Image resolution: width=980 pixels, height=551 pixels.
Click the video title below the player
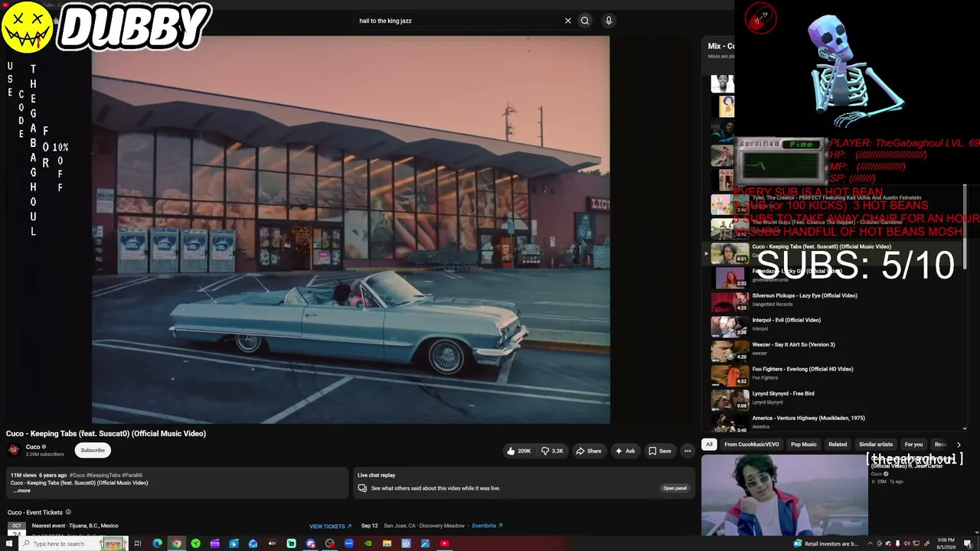pyautogui.click(x=106, y=434)
